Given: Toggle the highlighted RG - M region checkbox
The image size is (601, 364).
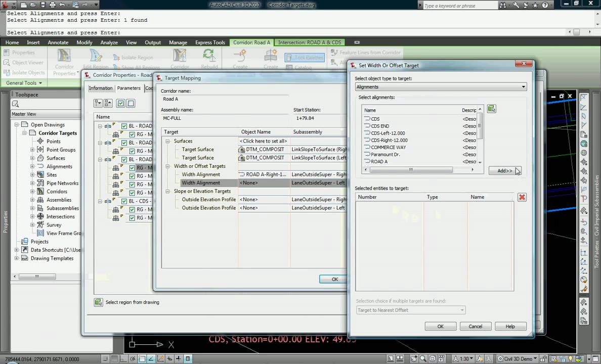Looking at the screenshot, I should pyautogui.click(x=132, y=168).
